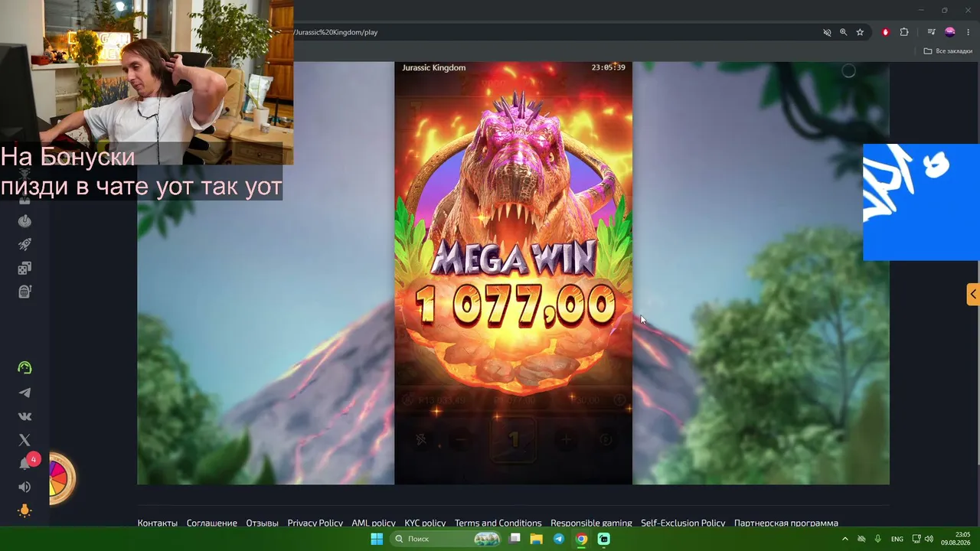980x551 pixels.
Task: Expand the system tray hidden icons chevron
Action: [844, 539]
